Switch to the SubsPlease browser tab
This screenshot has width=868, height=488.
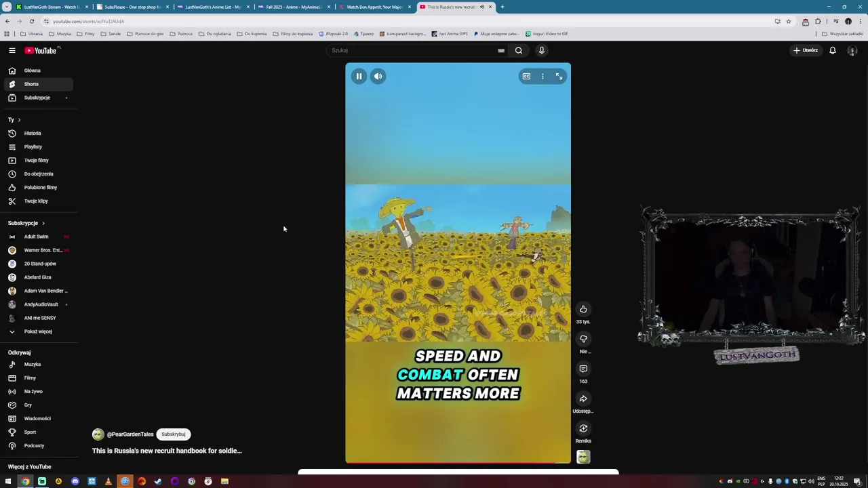pyautogui.click(x=132, y=7)
